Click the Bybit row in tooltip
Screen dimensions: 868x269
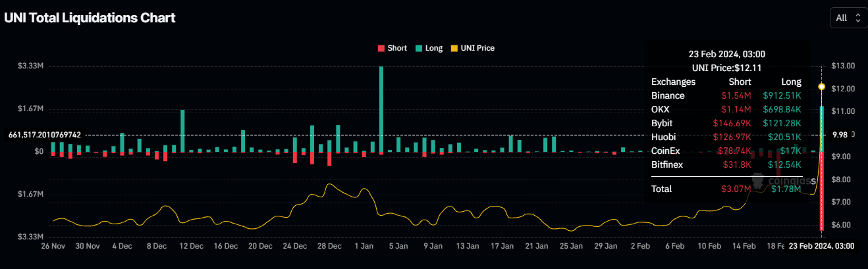click(726, 123)
